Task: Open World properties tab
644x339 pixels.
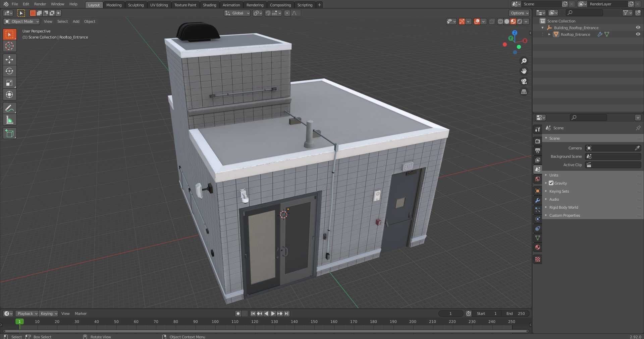Action: [538, 179]
